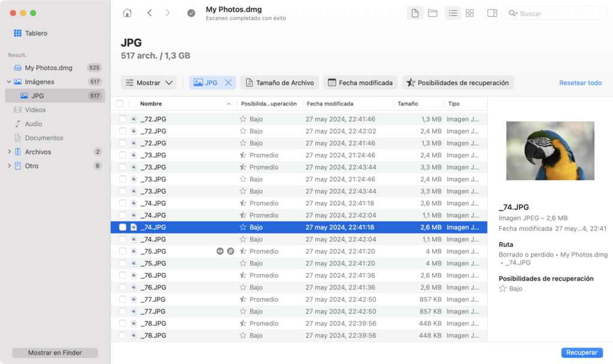Click the Recuperar button

(581, 353)
